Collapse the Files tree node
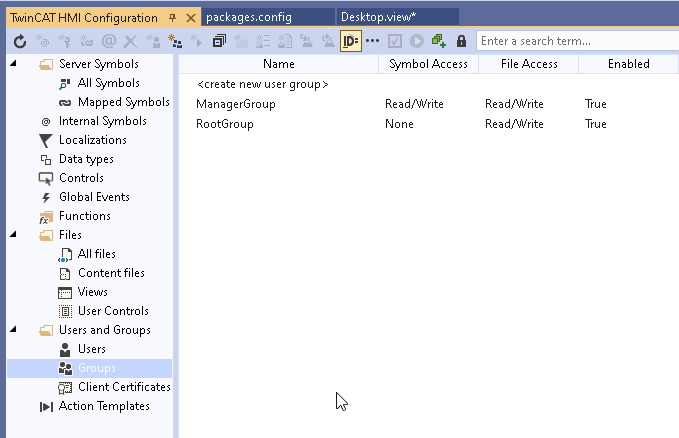 (14, 234)
